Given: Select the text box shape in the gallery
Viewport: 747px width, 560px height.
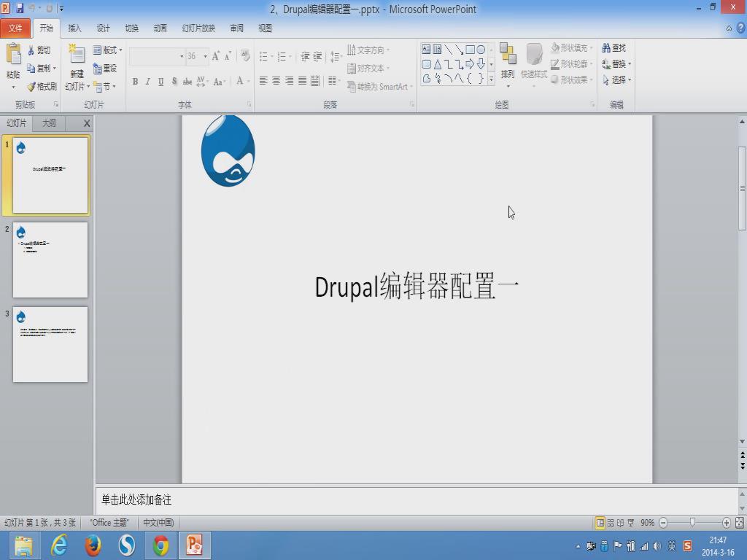Looking at the screenshot, I should (x=426, y=49).
